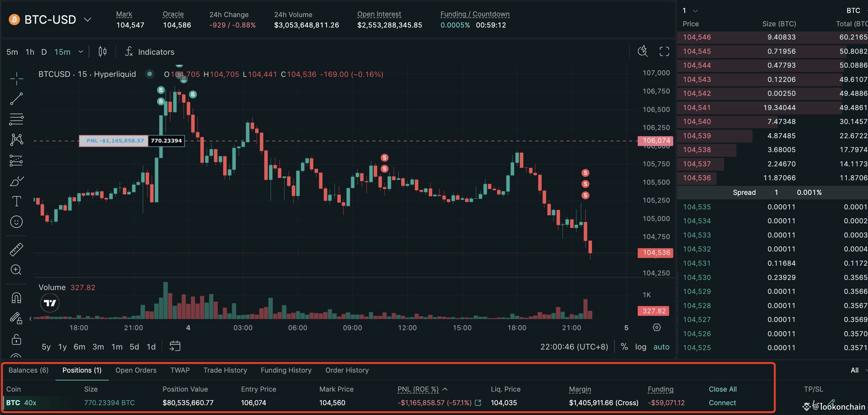Collapse the volume pane arrow
Viewport: 868px width, 415px height.
[31, 319]
